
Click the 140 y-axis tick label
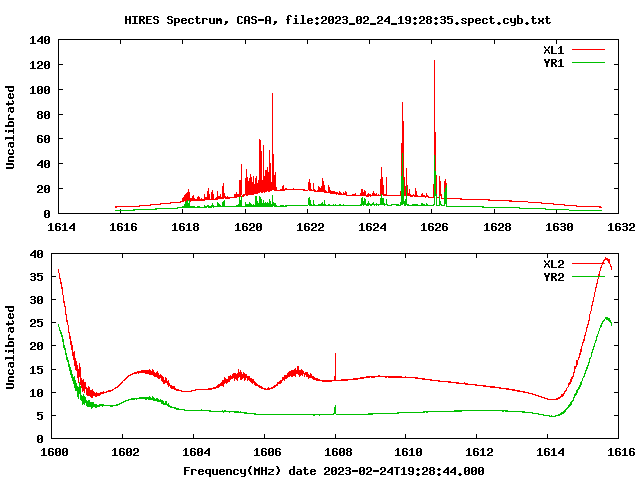[x=40, y=40]
